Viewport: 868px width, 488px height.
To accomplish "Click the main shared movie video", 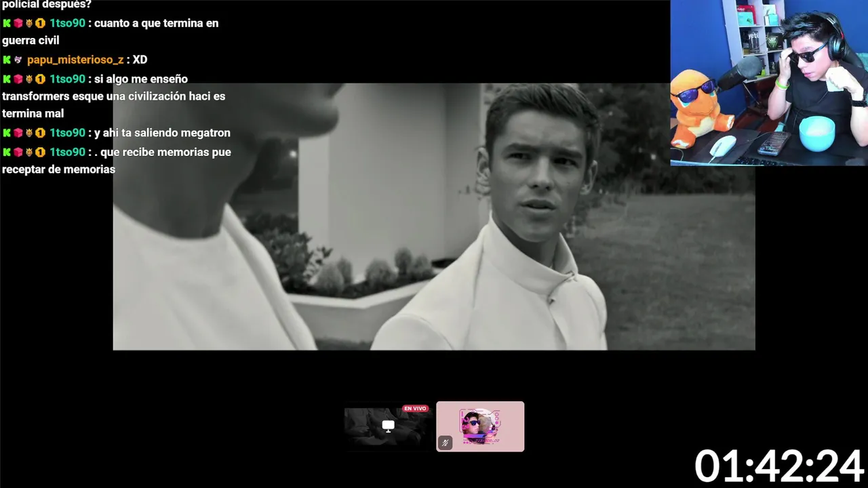I will pos(434,217).
